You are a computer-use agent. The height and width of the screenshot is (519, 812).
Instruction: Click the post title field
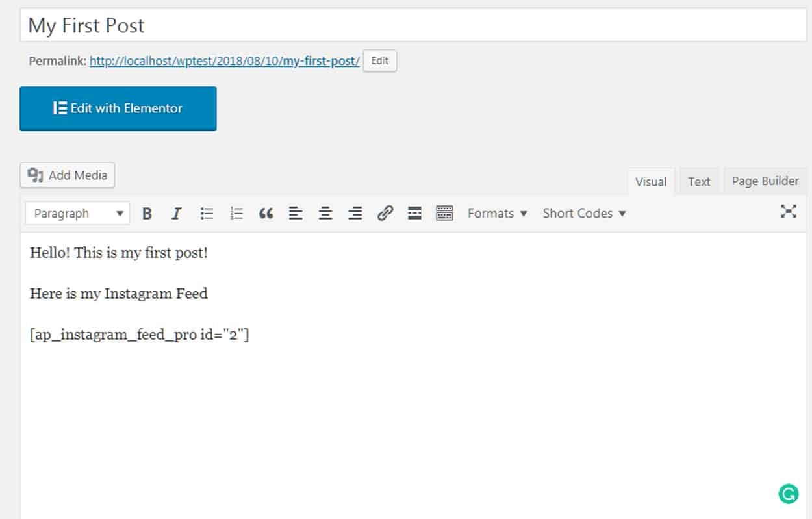click(x=413, y=26)
